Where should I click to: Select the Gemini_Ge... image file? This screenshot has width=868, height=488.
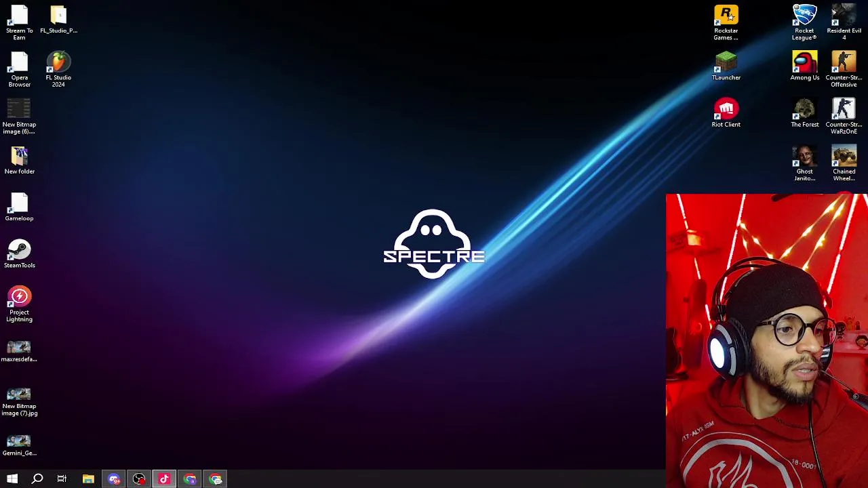[19, 445]
